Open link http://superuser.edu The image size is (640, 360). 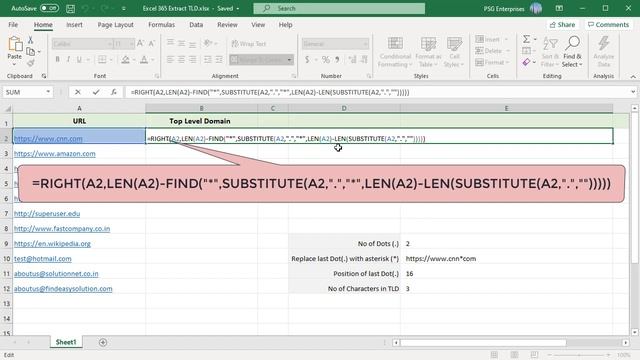pyautogui.click(x=47, y=213)
